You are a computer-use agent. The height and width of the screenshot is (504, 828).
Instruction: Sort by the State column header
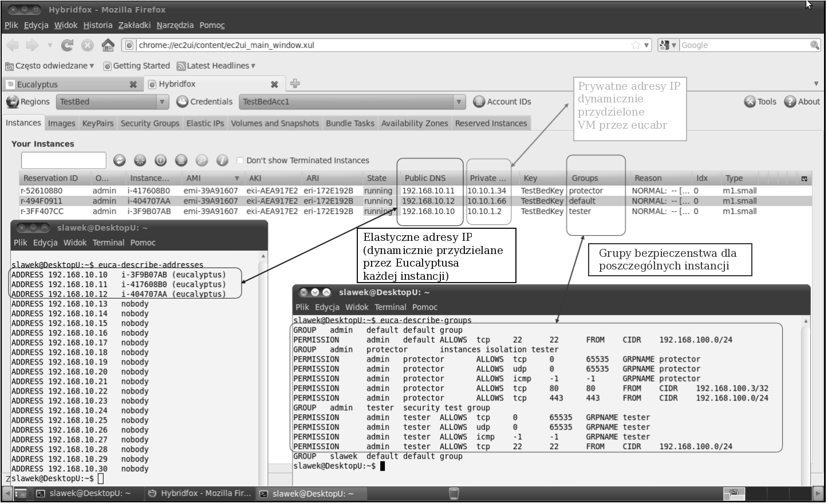(x=380, y=178)
